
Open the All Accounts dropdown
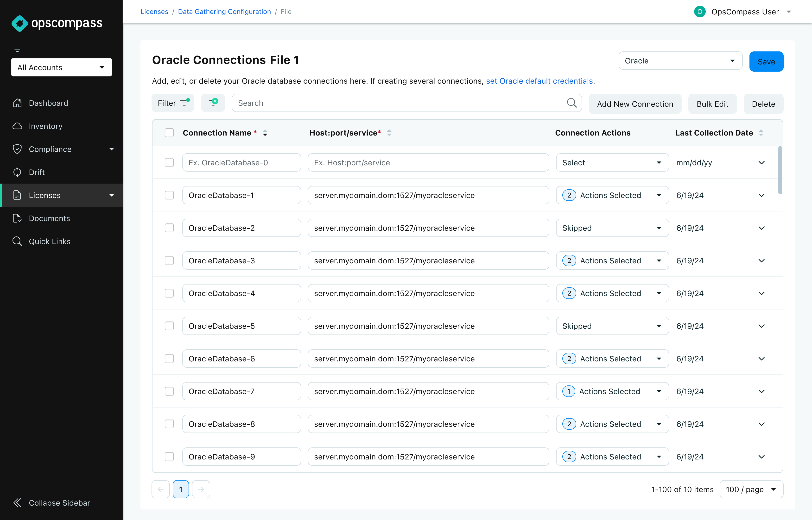pyautogui.click(x=62, y=67)
